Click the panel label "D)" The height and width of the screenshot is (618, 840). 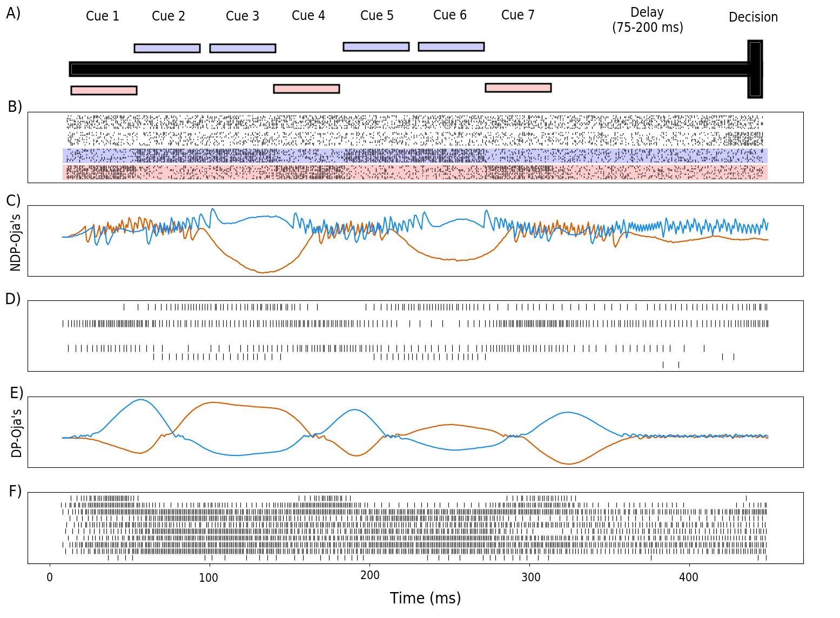click(x=13, y=299)
